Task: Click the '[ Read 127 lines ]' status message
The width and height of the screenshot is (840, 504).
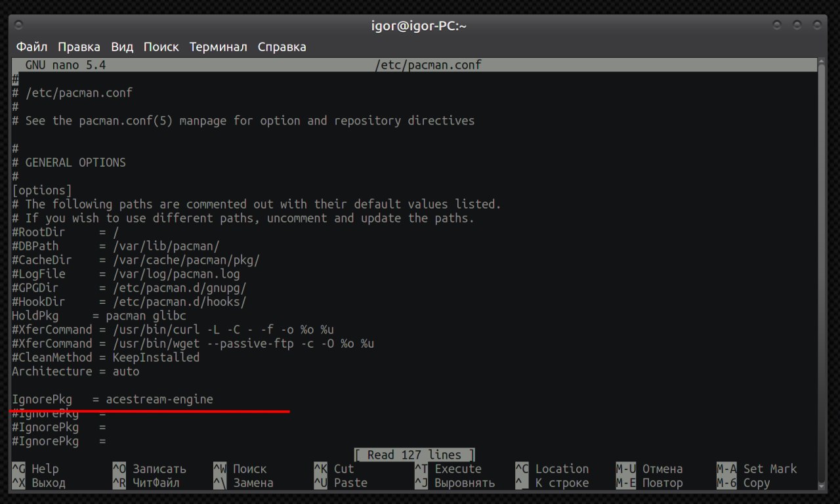Action: 415,455
